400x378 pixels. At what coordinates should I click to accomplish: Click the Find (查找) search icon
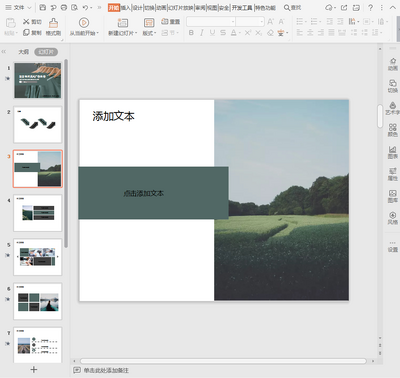(x=292, y=7)
